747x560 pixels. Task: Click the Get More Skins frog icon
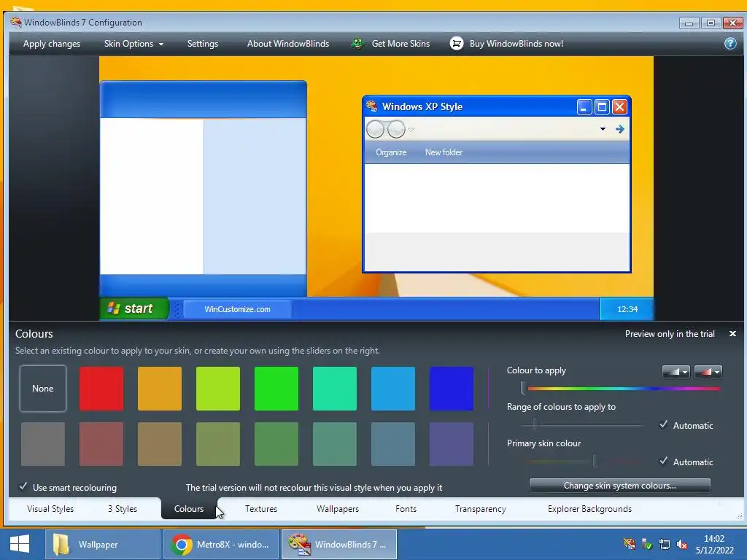pos(357,44)
